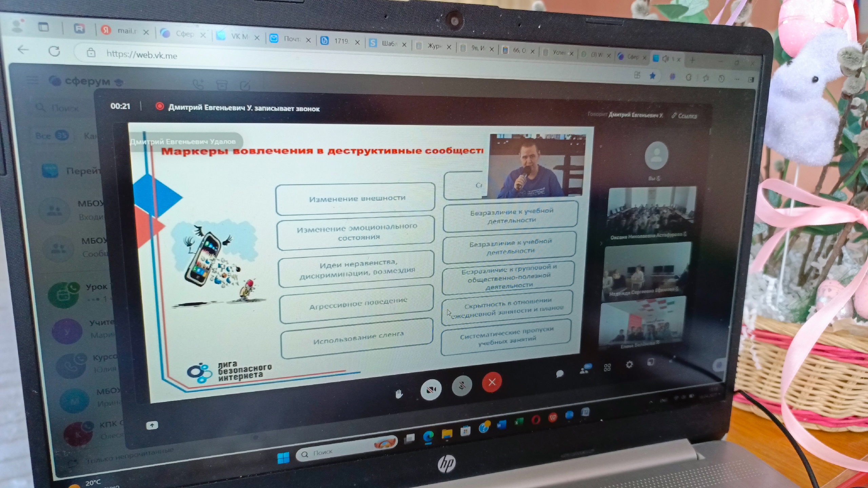Close the Почта tab
The width and height of the screenshot is (868, 488).
pos(308,40)
